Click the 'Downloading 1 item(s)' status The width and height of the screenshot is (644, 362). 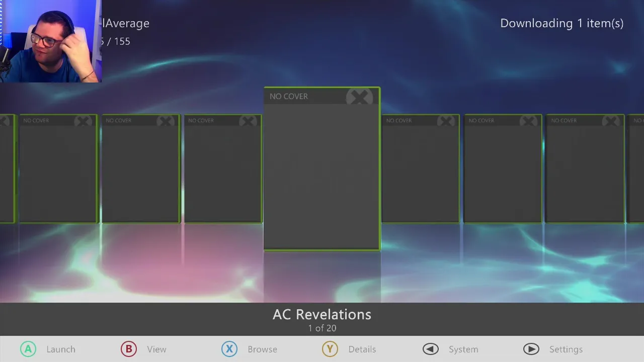[x=562, y=23]
